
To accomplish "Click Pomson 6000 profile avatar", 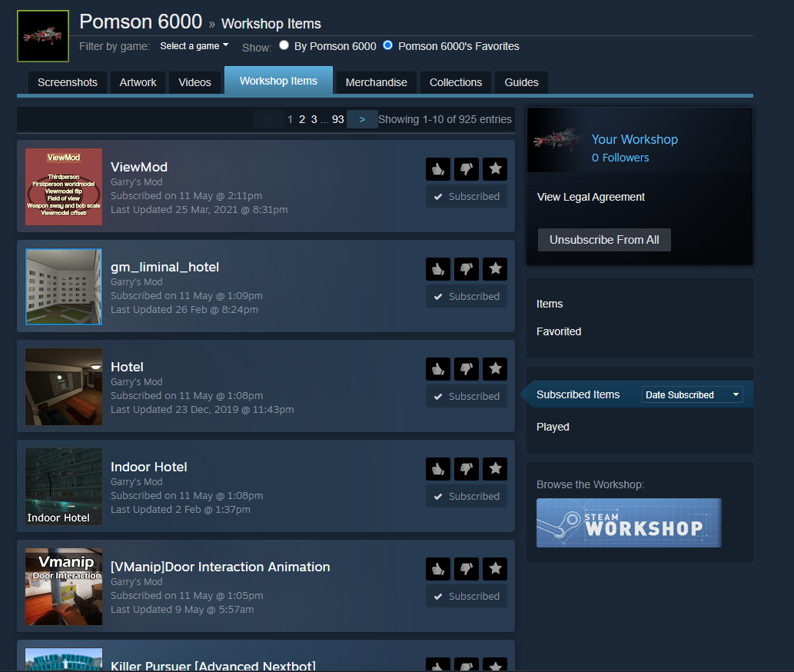I will (x=43, y=36).
